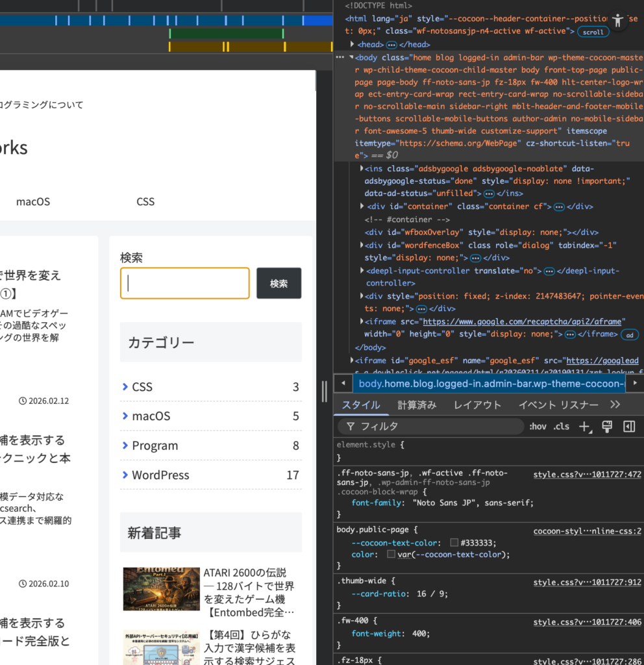Image resolution: width=644 pixels, height=665 pixels.
Task: Click the accessibility person icon
Action: (x=618, y=20)
